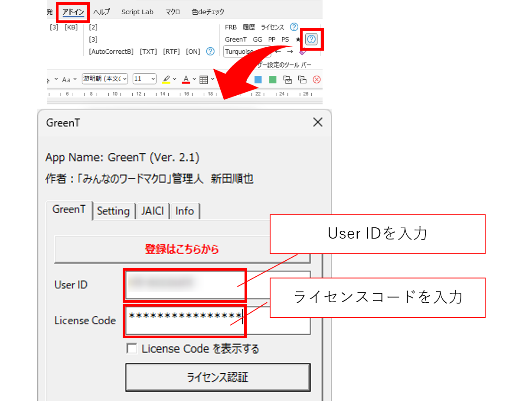Enable License Code を表示する checkbox

pyautogui.click(x=132, y=349)
